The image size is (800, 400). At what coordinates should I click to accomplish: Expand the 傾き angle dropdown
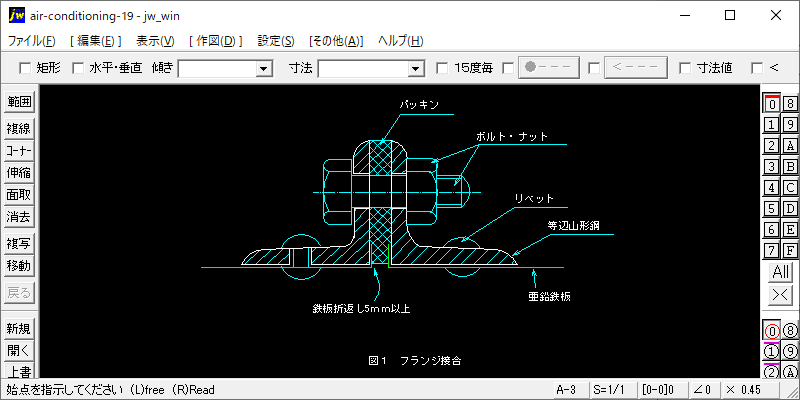click(264, 68)
